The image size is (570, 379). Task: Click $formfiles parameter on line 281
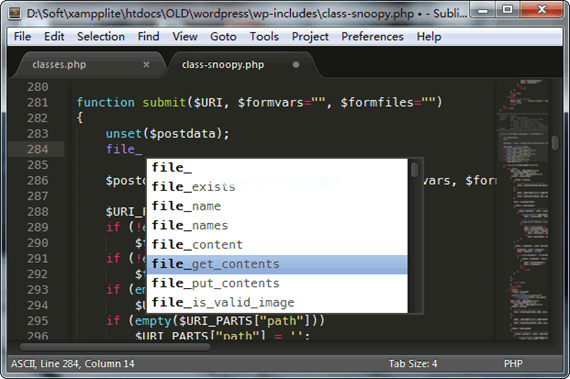click(x=377, y=102)
